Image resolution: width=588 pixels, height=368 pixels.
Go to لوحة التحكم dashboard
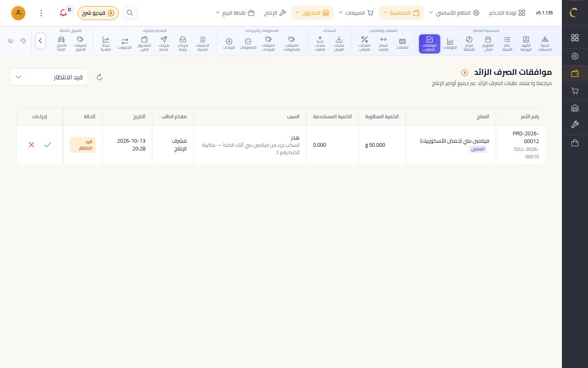(507, 13)
